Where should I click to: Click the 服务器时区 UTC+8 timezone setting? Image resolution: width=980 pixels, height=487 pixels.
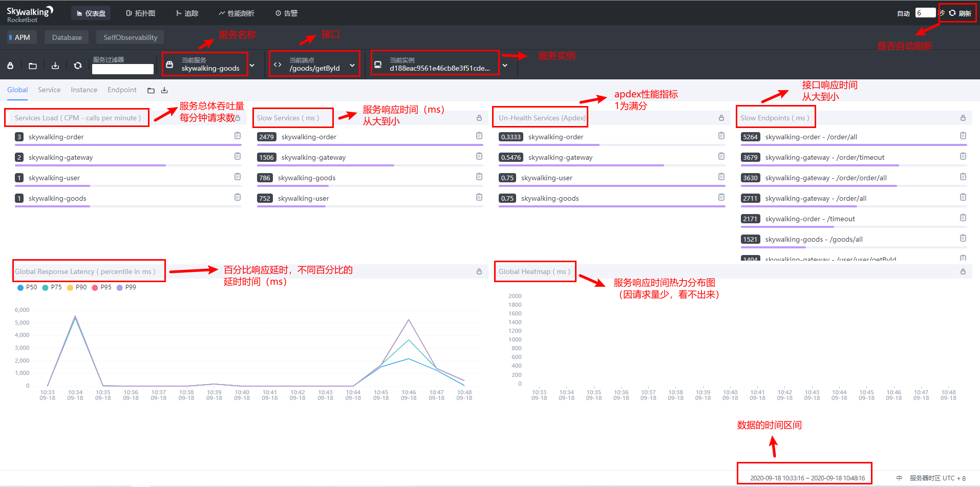click(x=938, y=478)
